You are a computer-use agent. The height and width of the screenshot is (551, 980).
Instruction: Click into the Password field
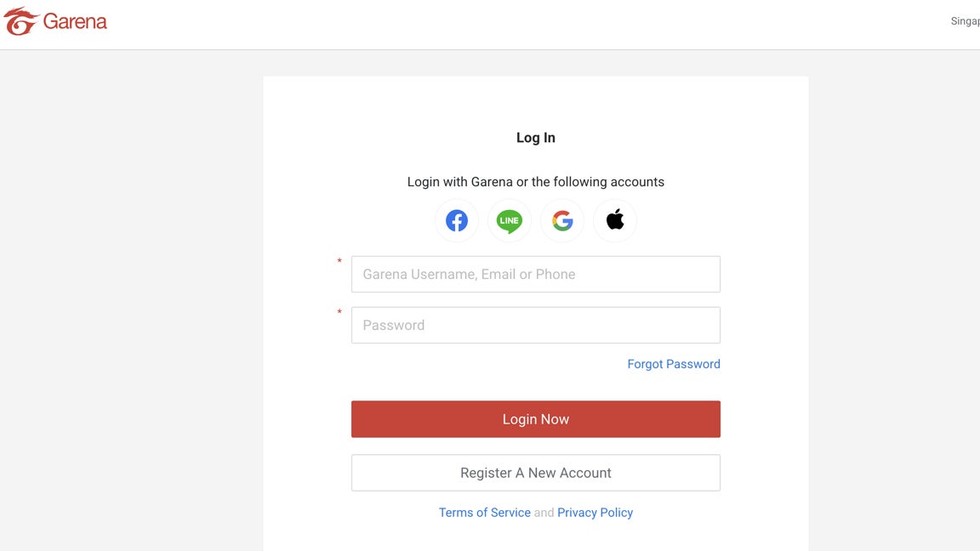point(536,326)
